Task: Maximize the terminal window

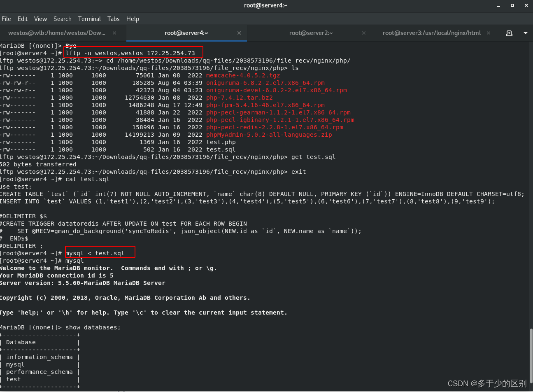Action: click(512, 5)
